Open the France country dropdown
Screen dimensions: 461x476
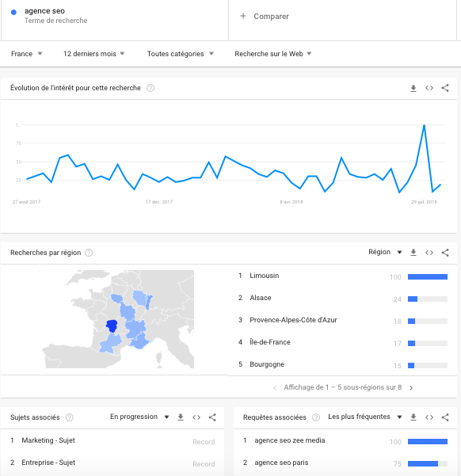point(26,54)
